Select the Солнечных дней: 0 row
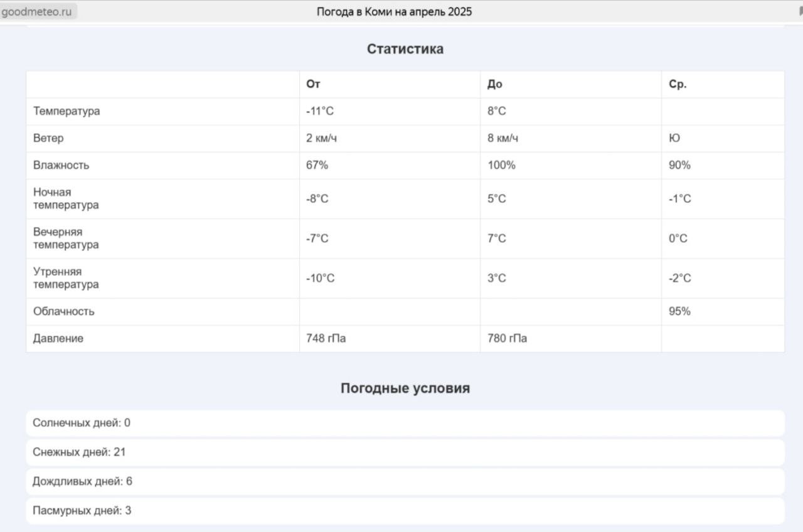803x532 pixels. pyautogui.click(x=82, y=423)
